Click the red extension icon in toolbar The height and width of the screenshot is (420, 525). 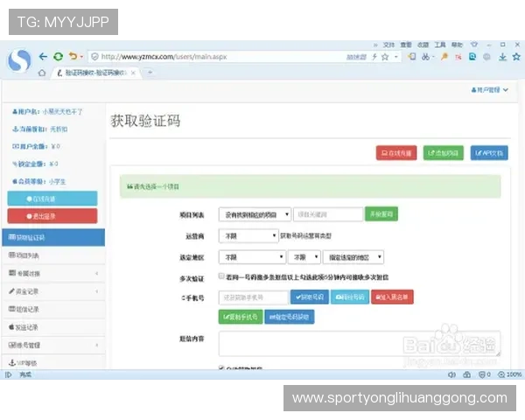(x=458, y=57)
